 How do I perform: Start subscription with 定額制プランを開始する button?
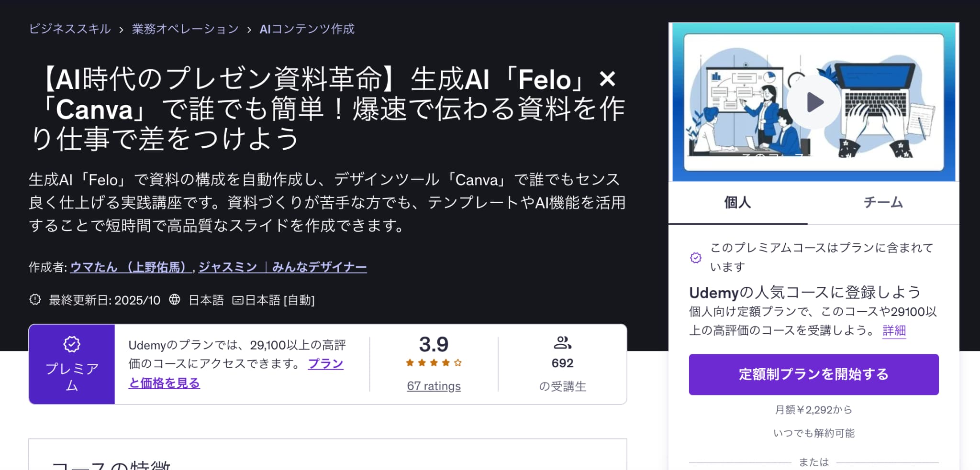(813, 374)
